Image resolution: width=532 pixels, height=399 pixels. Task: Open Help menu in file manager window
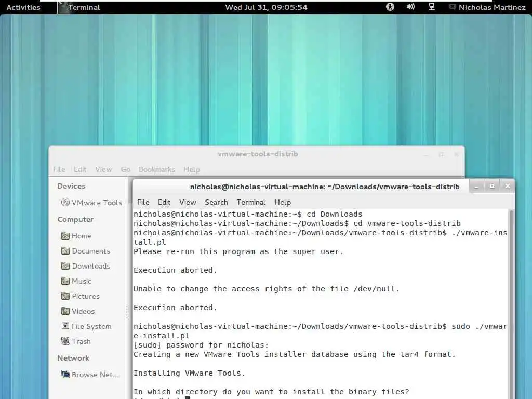pos(192,169)
